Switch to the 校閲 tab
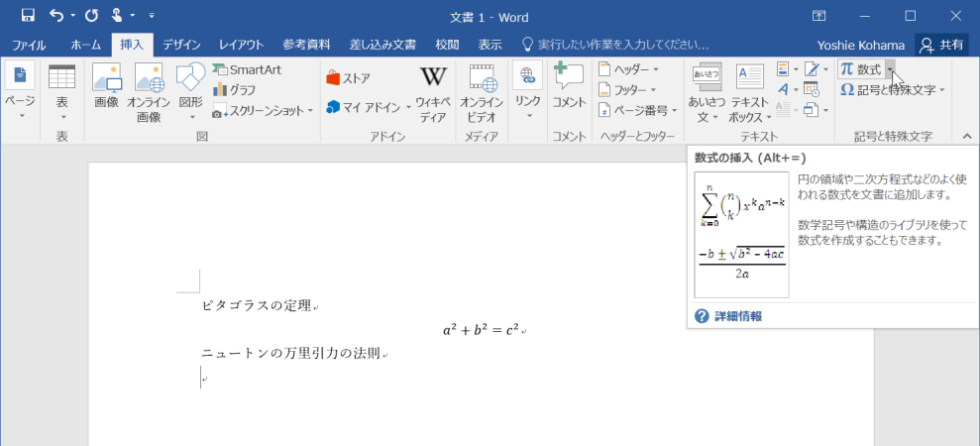Viewport: 980px width, 446px height. pyautogui.click(x=447, y=45)
